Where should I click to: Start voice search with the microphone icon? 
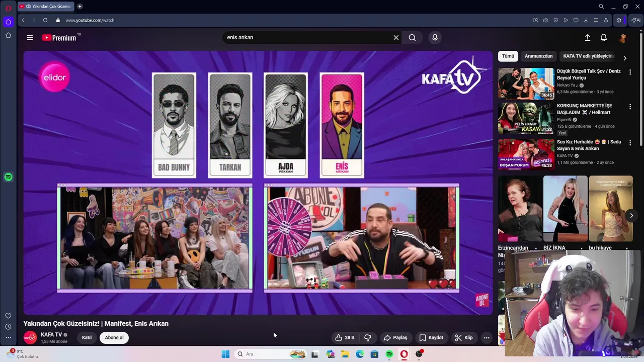point(435,38)
